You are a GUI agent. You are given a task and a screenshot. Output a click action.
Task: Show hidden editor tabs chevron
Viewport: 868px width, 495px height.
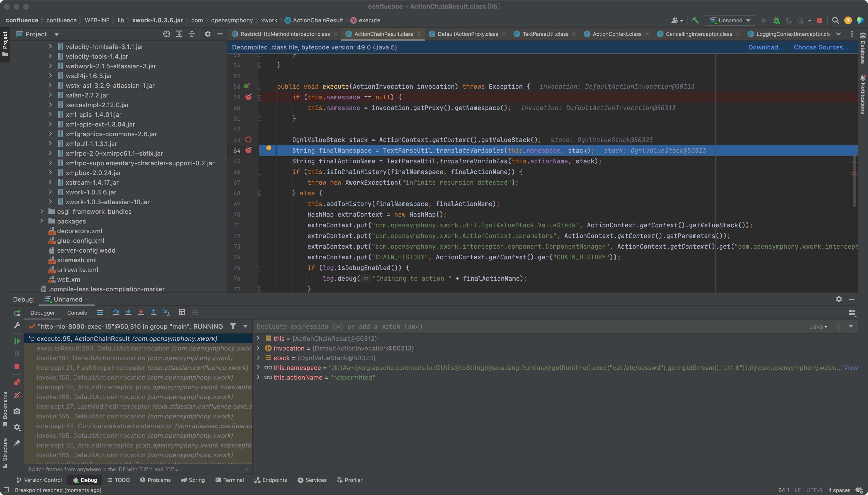pyautogui.click(x=838, y=34)
